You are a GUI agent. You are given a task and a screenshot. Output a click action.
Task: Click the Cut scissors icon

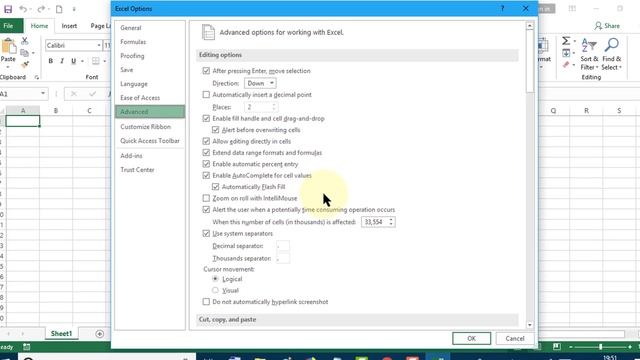pyautogui.click(x=24, y=41)
